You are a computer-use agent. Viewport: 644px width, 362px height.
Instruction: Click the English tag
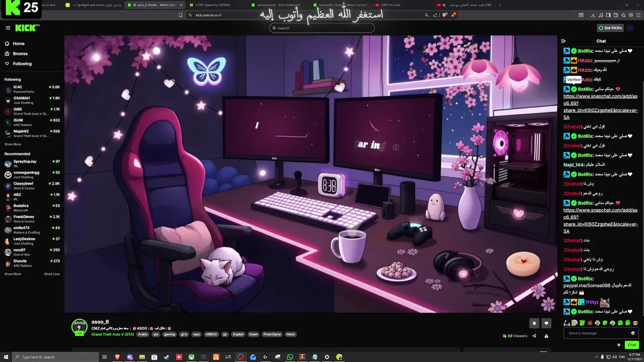(238, 334)
